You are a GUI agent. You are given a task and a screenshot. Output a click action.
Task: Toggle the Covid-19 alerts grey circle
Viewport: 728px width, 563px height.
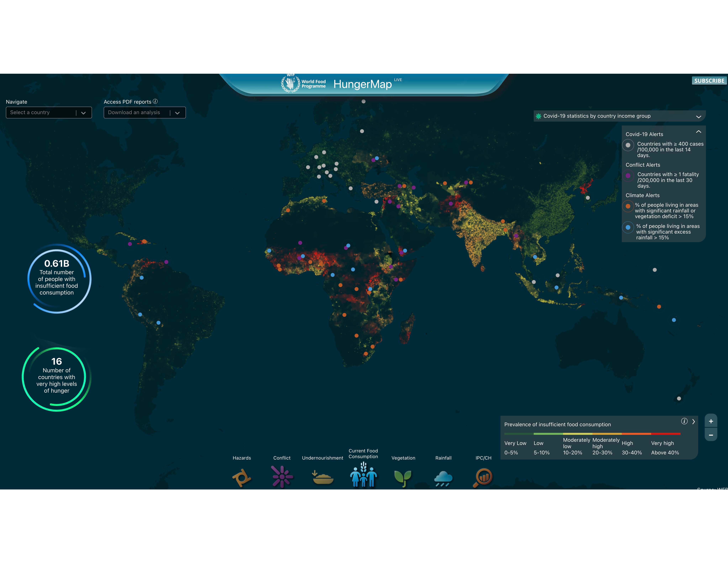tap(628, 145)
